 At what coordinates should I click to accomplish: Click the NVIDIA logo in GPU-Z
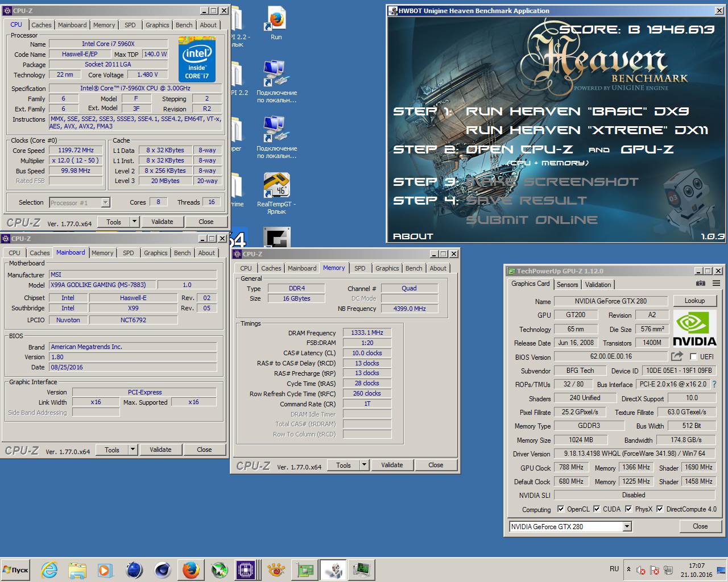click(x=694, y=329)
